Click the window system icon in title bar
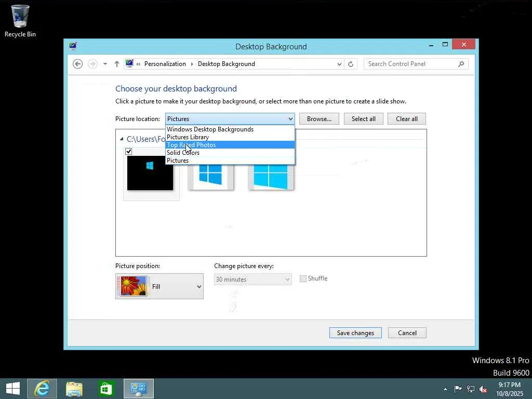This screenshot has height=399, width=532. 73,46
